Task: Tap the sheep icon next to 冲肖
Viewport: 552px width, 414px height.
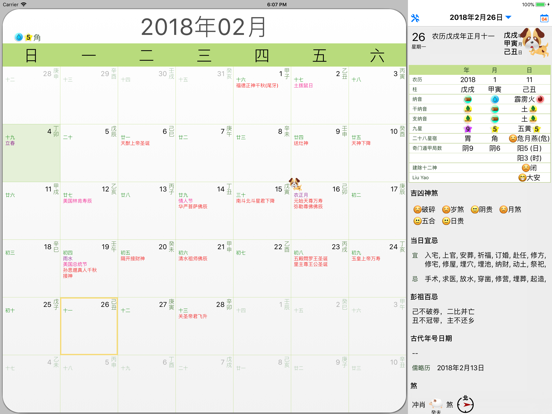Action: click(436, 403)
